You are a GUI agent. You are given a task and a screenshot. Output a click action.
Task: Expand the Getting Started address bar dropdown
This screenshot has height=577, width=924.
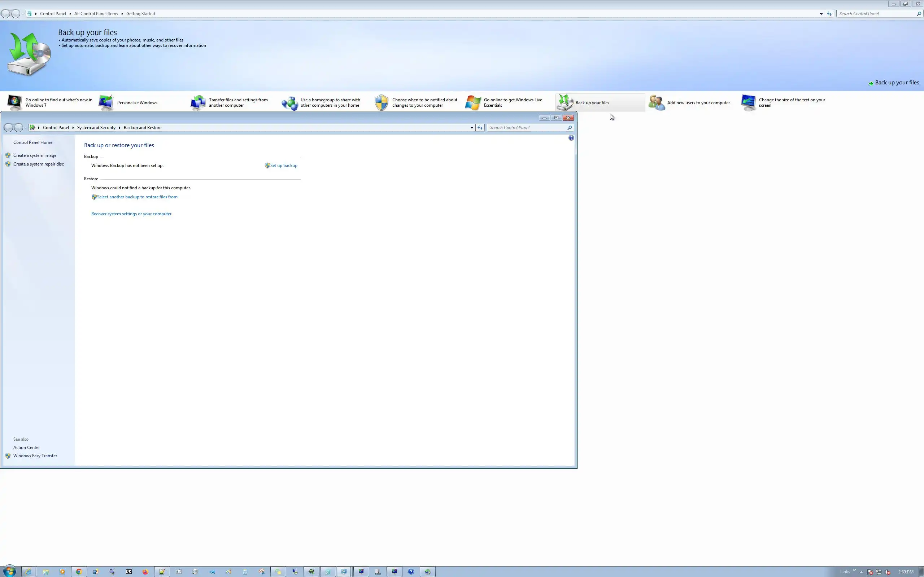[821, 14]
